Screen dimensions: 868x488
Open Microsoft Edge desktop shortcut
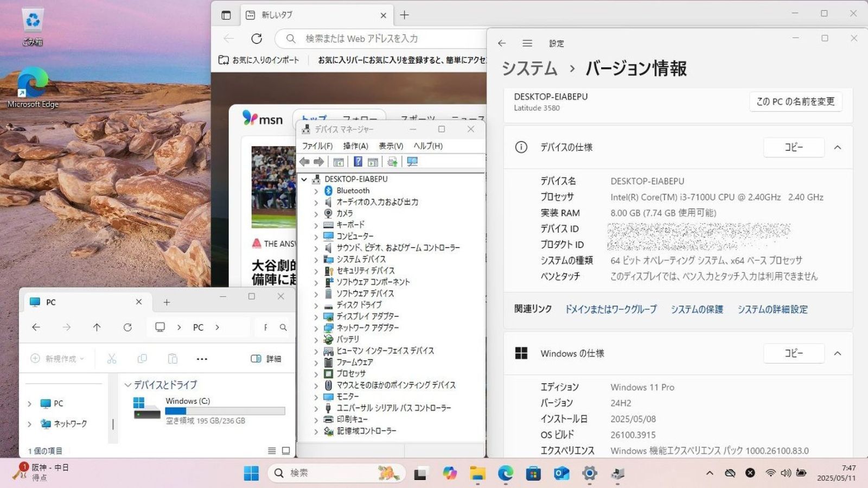coord(33,88)
